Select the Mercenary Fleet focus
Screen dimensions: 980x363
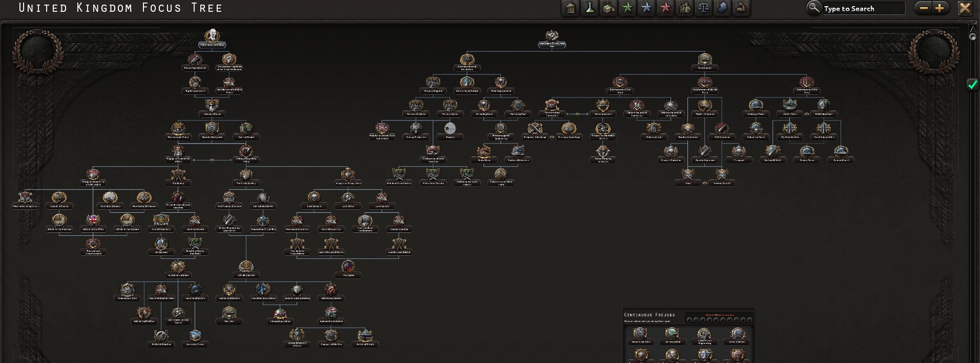[127, 292]
